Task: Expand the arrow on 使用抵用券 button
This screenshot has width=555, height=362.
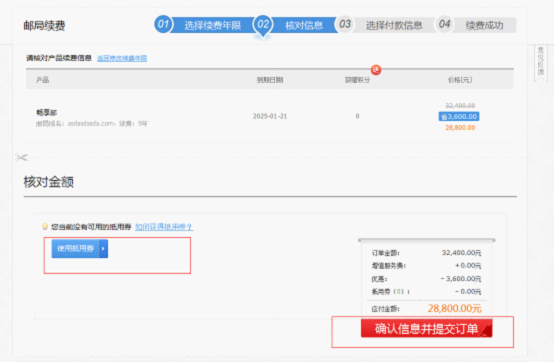Action: pyautogui.click(x=103, y=248)
